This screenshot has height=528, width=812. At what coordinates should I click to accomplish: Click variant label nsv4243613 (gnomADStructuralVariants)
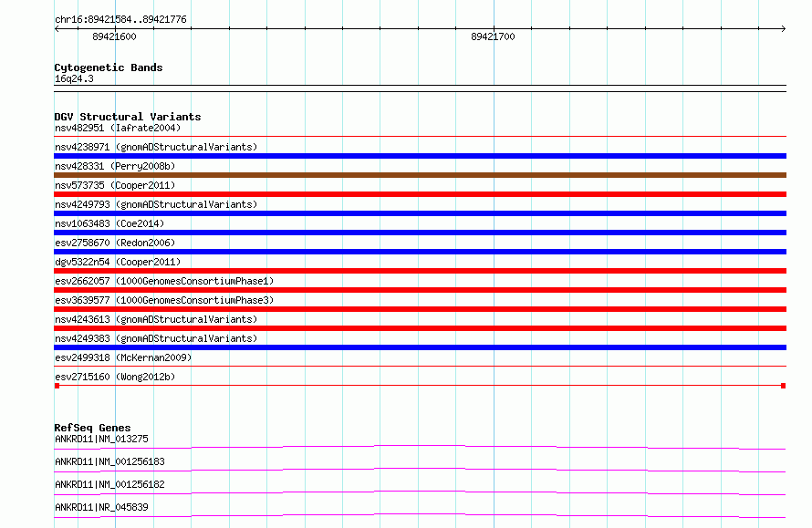click(x=156, y=319)
